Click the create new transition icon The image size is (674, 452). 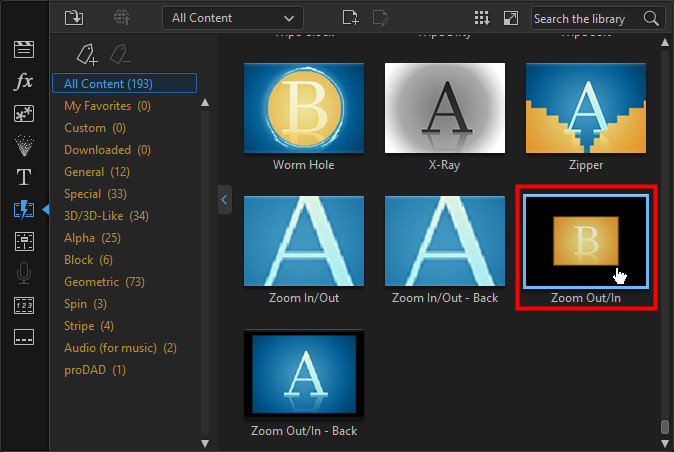click(x=350, y=18)
